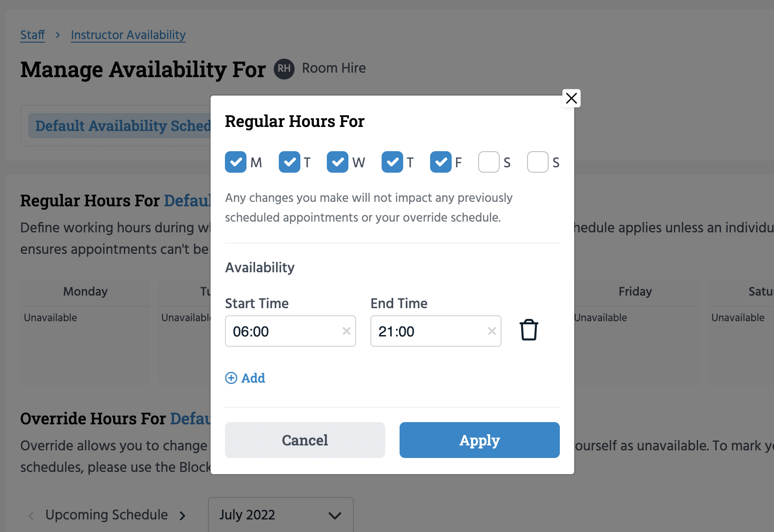Click the RH avatar badge
Image resolution: width=774 pixels, height=532 pixels.
(284, 69)
